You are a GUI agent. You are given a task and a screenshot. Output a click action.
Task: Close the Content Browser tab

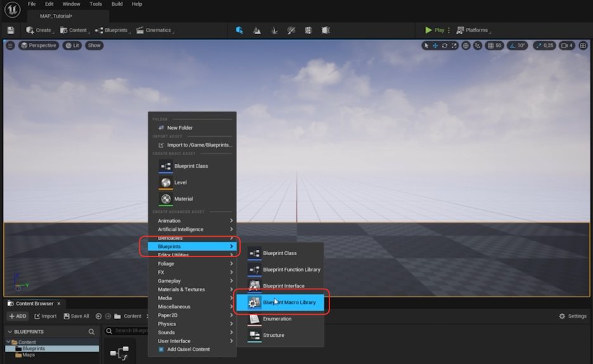pyautogui.click(x=59, y=303)
